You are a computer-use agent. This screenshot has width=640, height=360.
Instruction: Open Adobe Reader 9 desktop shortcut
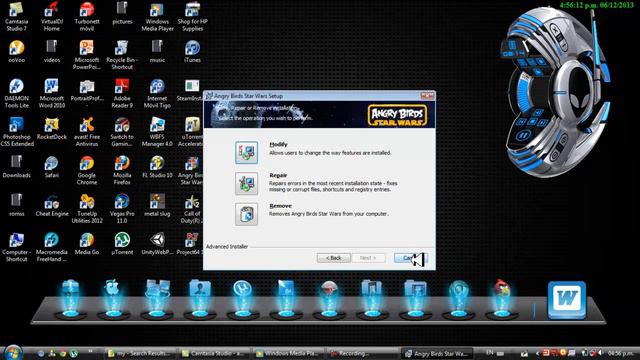click(x=122, y=93)
